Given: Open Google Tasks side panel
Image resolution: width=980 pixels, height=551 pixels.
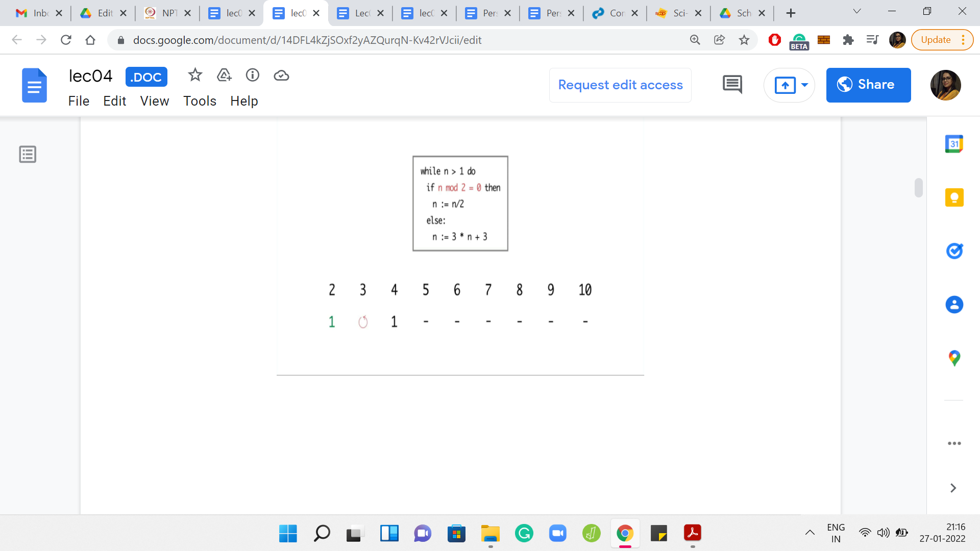Looking at the screenshot, I should tap(954, 251).
